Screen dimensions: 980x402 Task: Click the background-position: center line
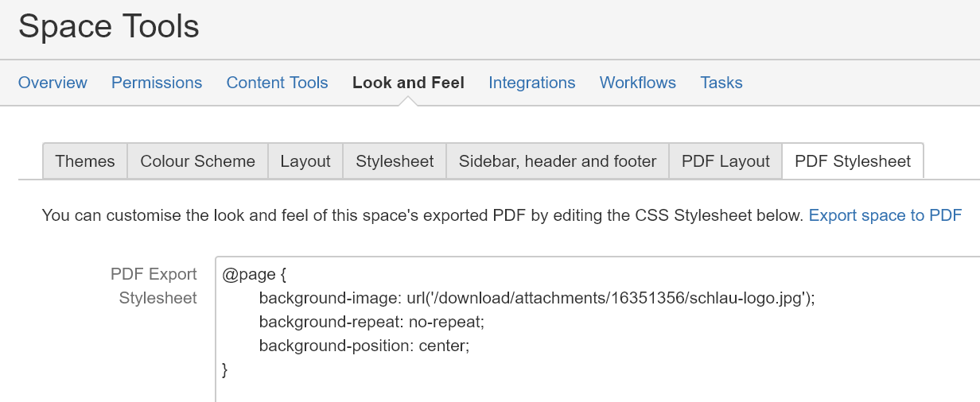click(x=364, y=346)
